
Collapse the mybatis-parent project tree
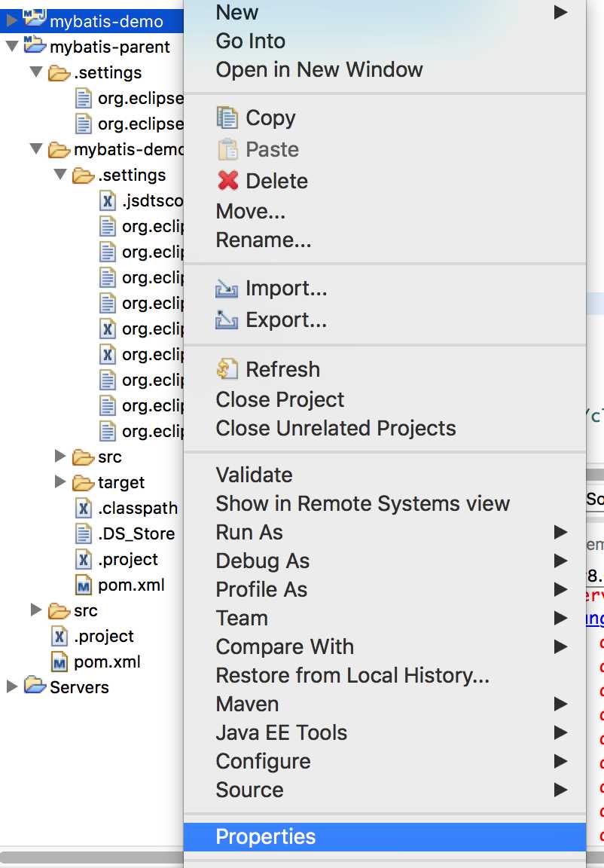[11, 46]
